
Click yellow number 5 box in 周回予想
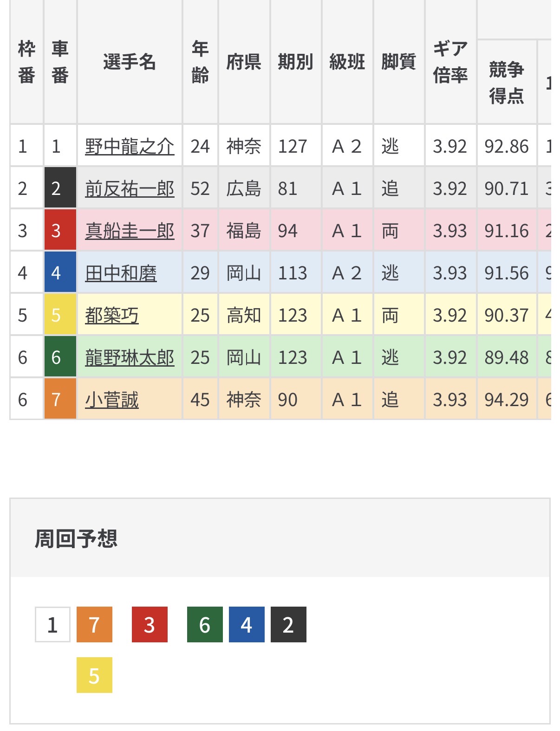point(94,675)
